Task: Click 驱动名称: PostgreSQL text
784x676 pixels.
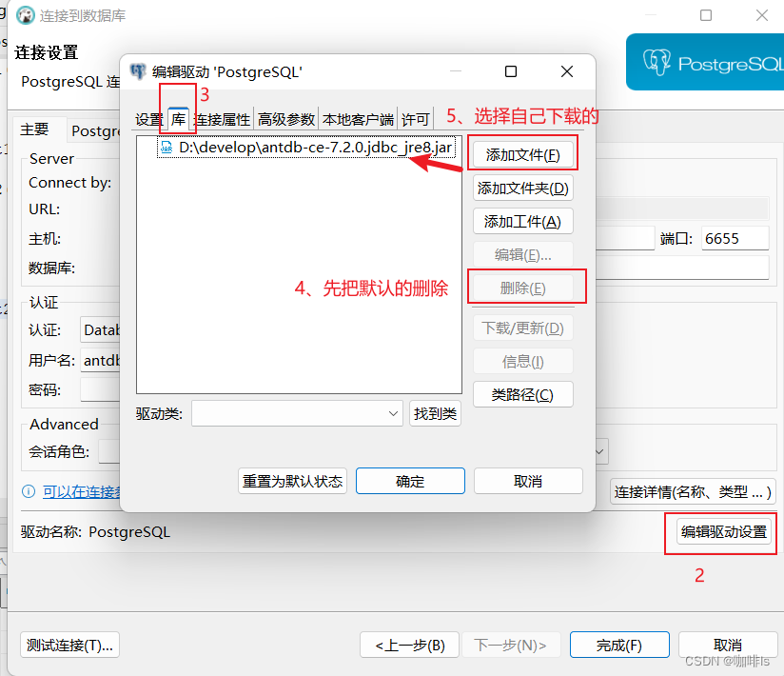Action: click(95, 532)
